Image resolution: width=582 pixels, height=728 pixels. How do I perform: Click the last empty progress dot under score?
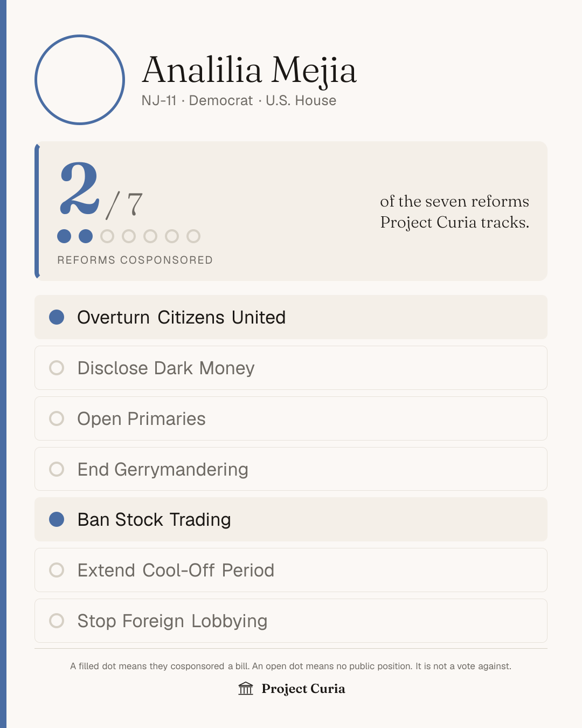click(193, 236)
